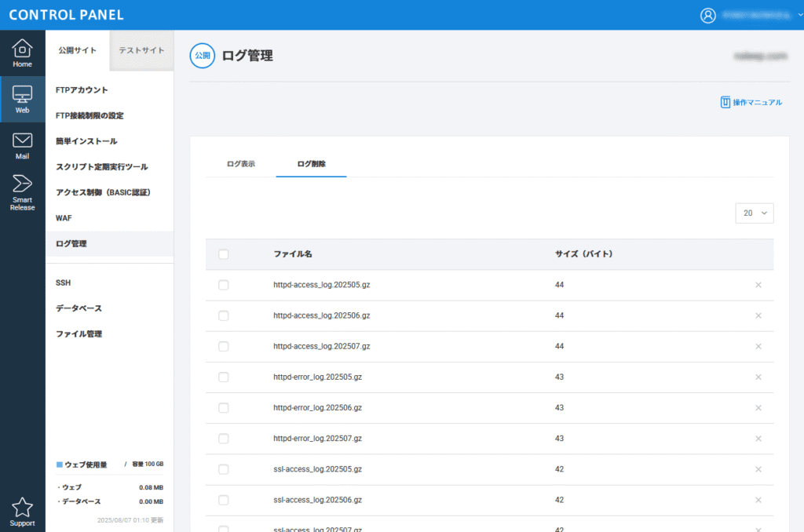Delete httpd-access_log.202506.gz with its X icon
Image resolution: width=804 pixels, height=532 pixels.
(758, 315)
